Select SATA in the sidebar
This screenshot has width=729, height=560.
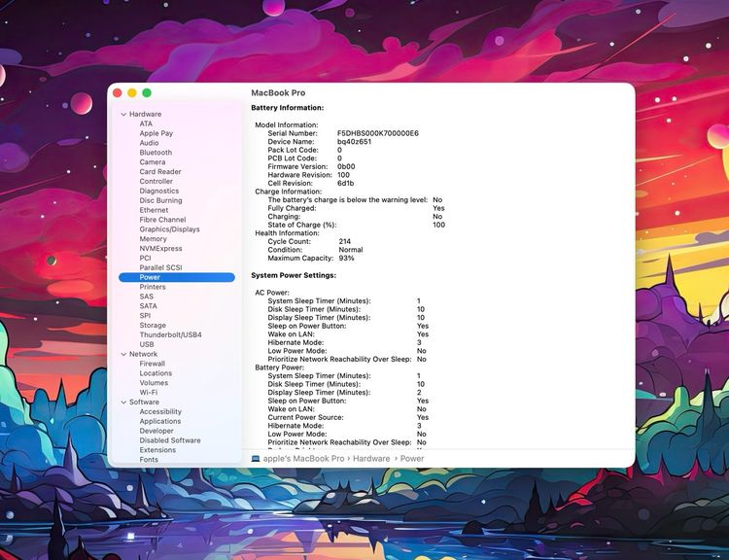click(x=149, y=306)
